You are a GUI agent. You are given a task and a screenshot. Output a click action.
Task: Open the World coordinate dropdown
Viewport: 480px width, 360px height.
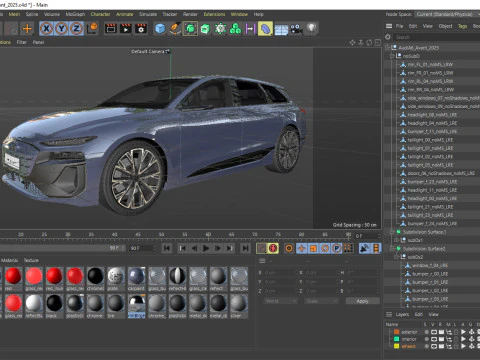pyautogui.click(x=280, y=301)
